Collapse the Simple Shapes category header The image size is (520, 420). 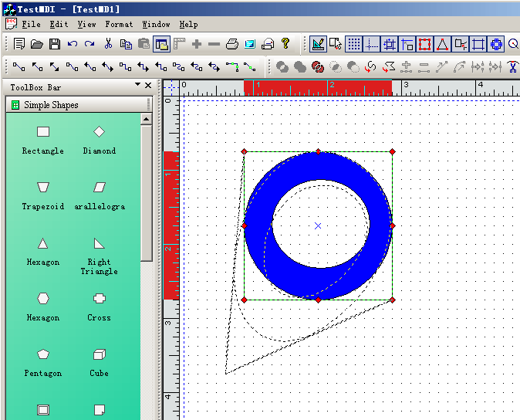pos(79,105)
